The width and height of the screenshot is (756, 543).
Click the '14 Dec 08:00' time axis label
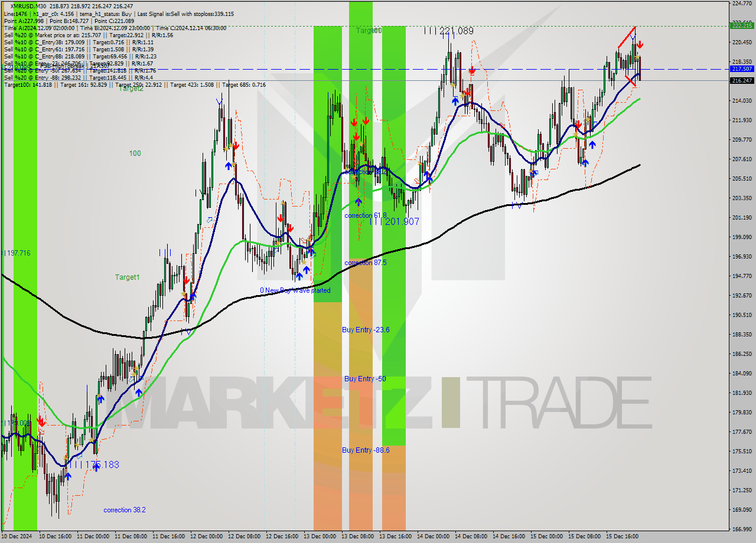point(471,537)
